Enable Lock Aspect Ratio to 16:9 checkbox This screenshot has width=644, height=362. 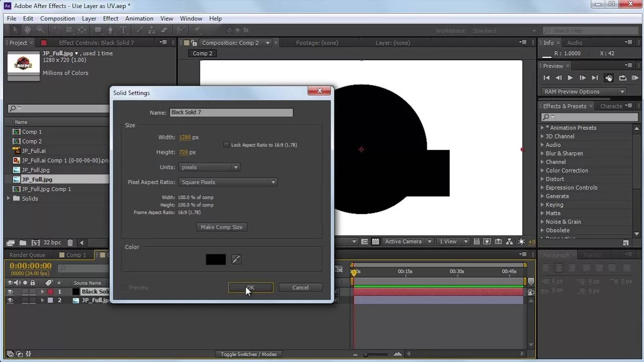[x=226, y=145]
